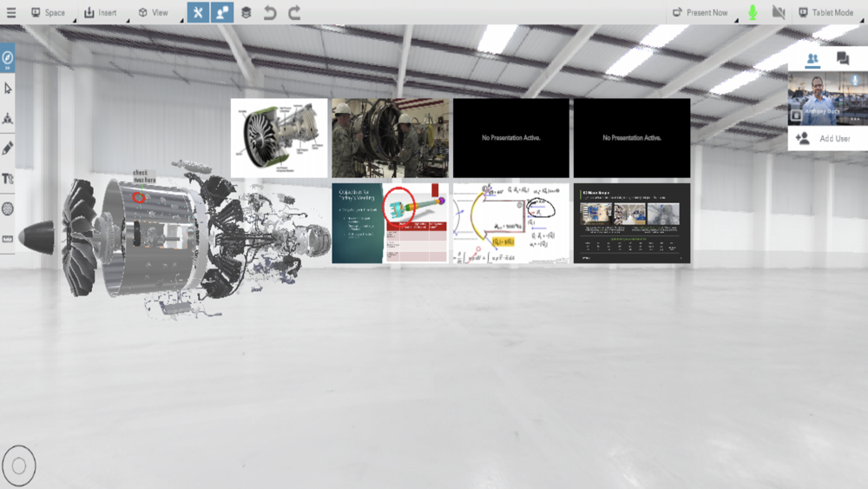Select the compass navigation tool

tap(8, 58)
